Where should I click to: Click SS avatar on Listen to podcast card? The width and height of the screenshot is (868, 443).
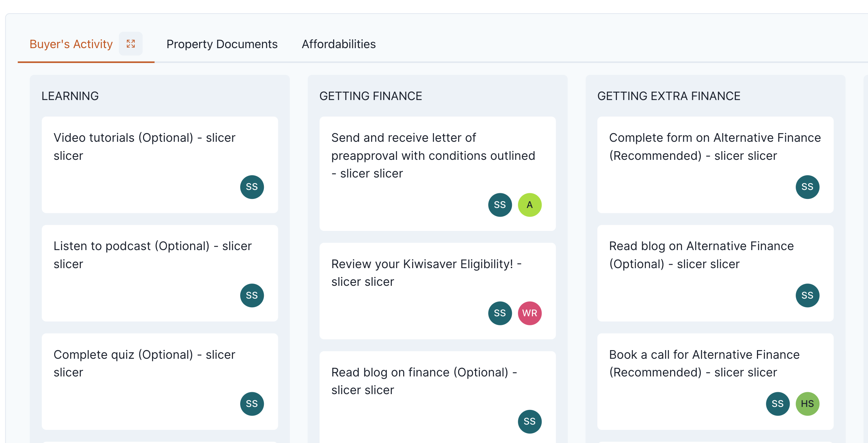(252, 296)
